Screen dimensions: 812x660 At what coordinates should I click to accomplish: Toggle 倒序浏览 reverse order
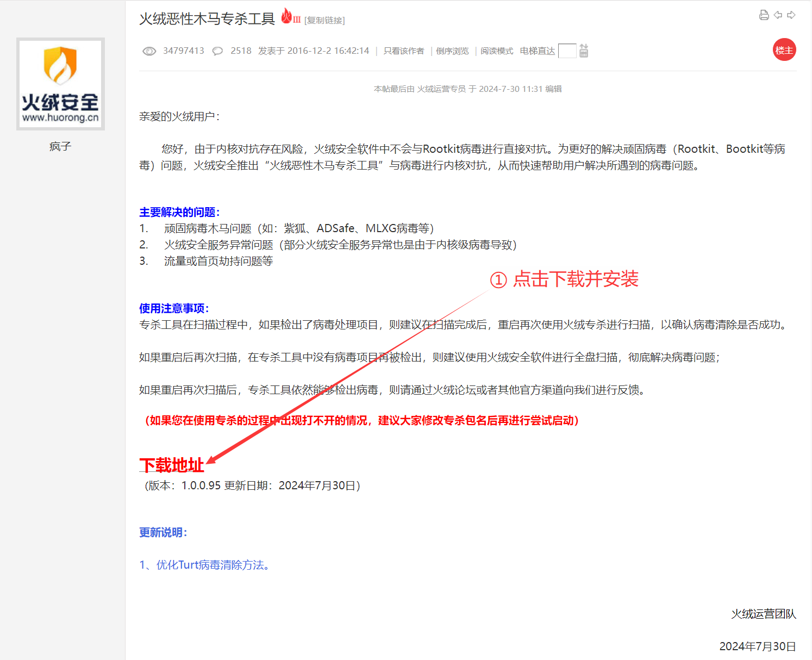(452, 51)
